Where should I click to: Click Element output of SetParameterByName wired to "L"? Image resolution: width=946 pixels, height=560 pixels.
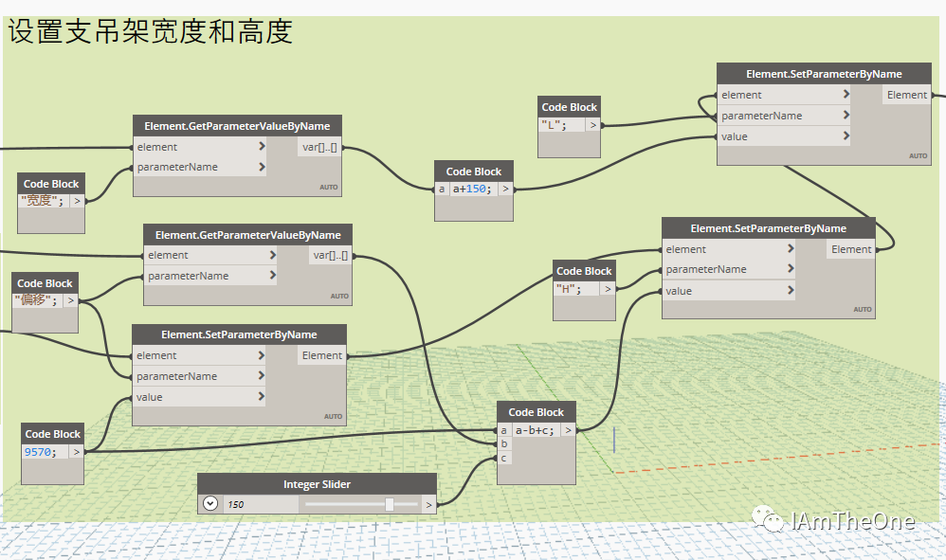point(907,95)
